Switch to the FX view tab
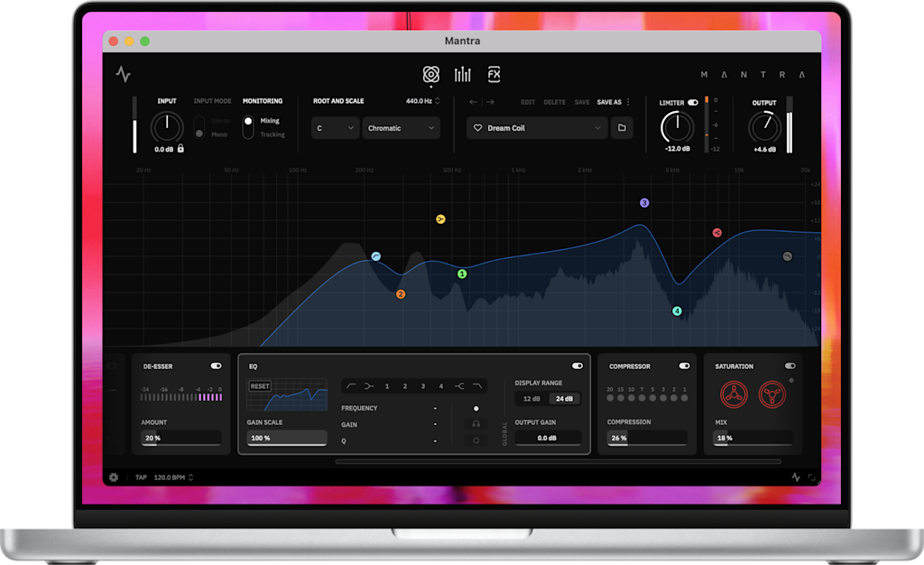Viewport: 924px width, 565px height. 494,74
